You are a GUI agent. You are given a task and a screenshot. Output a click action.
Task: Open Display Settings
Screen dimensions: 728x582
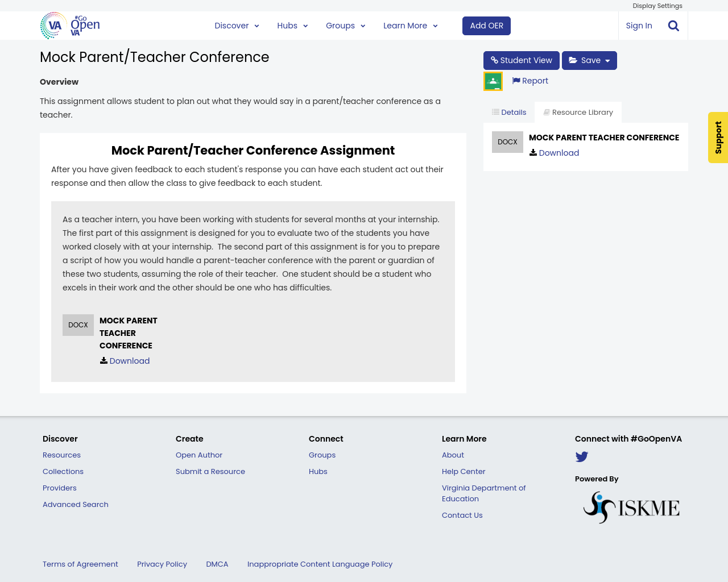point(657,5)
